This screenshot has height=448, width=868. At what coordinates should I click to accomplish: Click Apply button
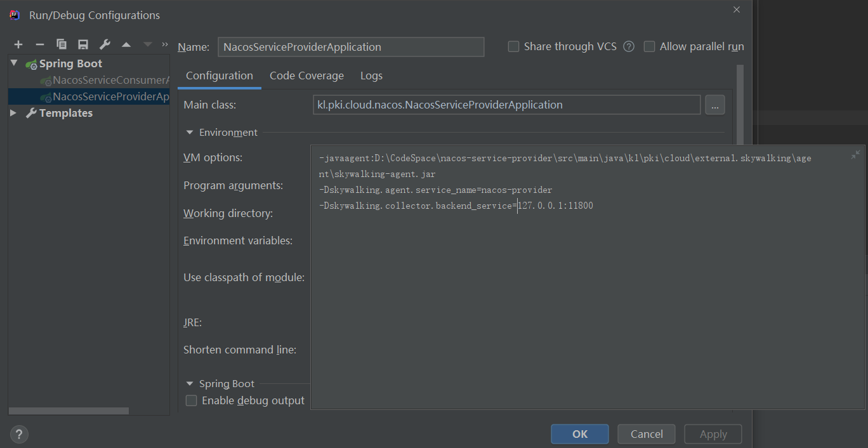tap(713, 434)
